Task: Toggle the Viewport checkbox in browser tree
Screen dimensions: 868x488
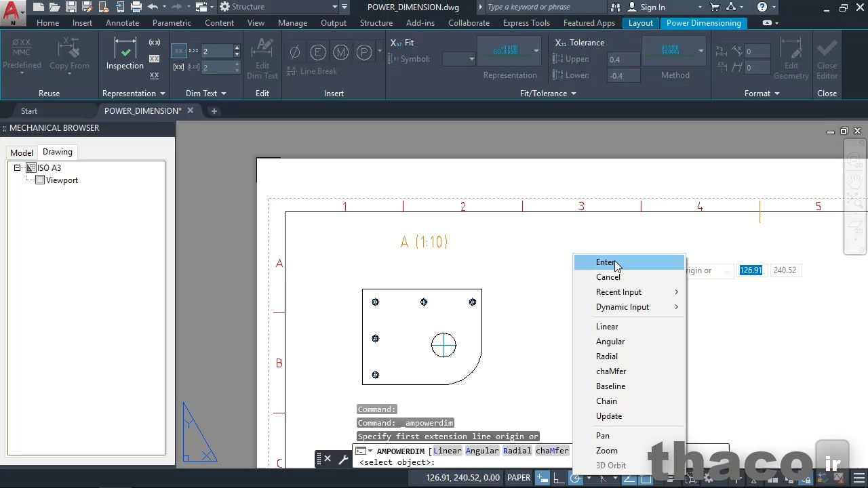Action: tap(40, 180)
